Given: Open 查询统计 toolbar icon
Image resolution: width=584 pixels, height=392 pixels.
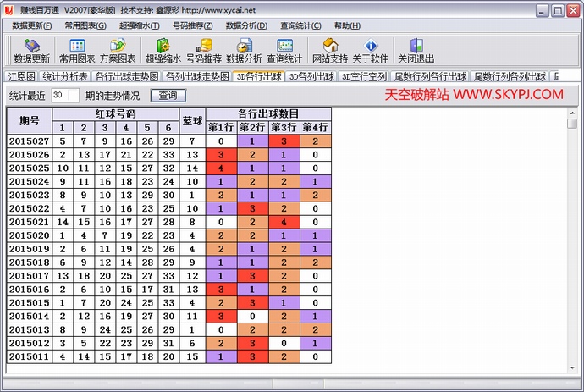Looking at the screenshot, I should (x=284, y=51).
